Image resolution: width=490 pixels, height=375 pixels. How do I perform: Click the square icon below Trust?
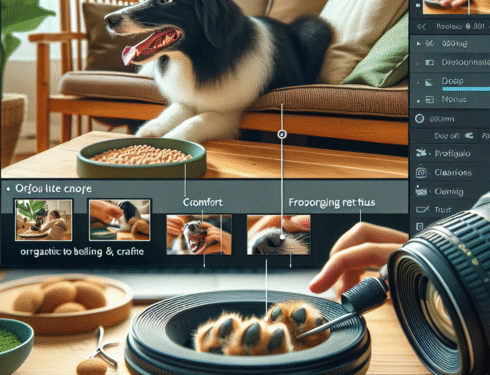(x=419, y=226)
